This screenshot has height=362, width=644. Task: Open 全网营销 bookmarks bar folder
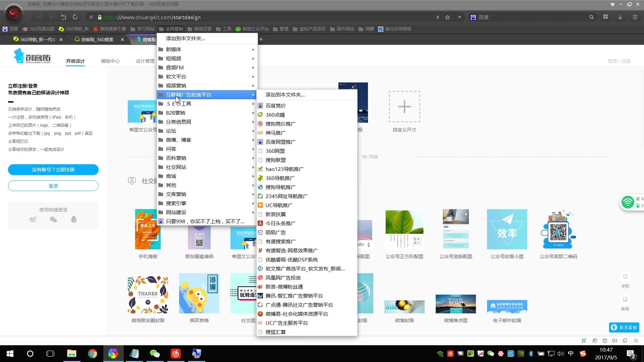pyautogui.click(x=171, y=29)
